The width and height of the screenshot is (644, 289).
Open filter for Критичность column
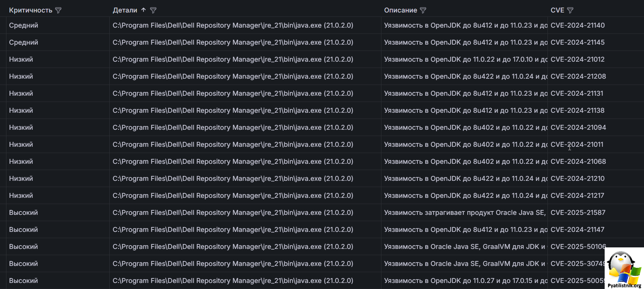coord(58,11)
